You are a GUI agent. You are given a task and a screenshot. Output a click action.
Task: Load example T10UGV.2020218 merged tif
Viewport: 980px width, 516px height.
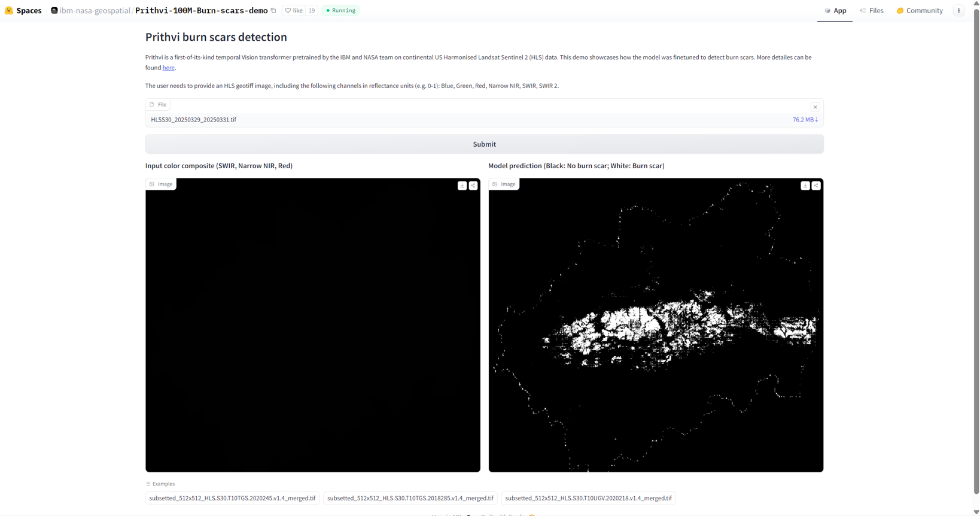[588, 498]
